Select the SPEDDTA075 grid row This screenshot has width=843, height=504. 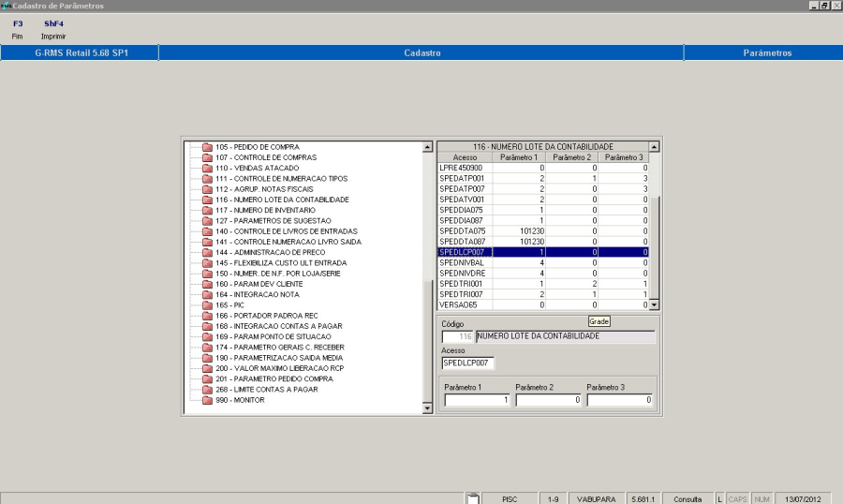point(543,231)
